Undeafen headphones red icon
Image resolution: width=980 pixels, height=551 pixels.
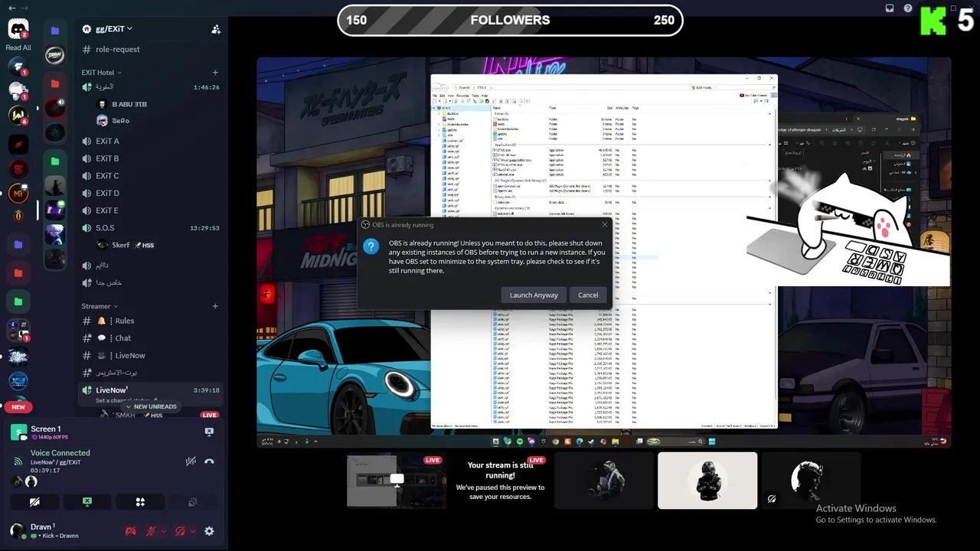pyautogui.click(x=180, y=531)
